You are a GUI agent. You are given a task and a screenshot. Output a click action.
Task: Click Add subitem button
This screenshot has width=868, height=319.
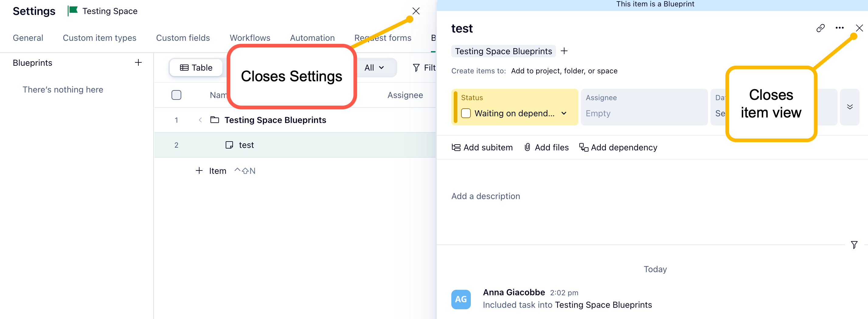[x=482, y=147]
